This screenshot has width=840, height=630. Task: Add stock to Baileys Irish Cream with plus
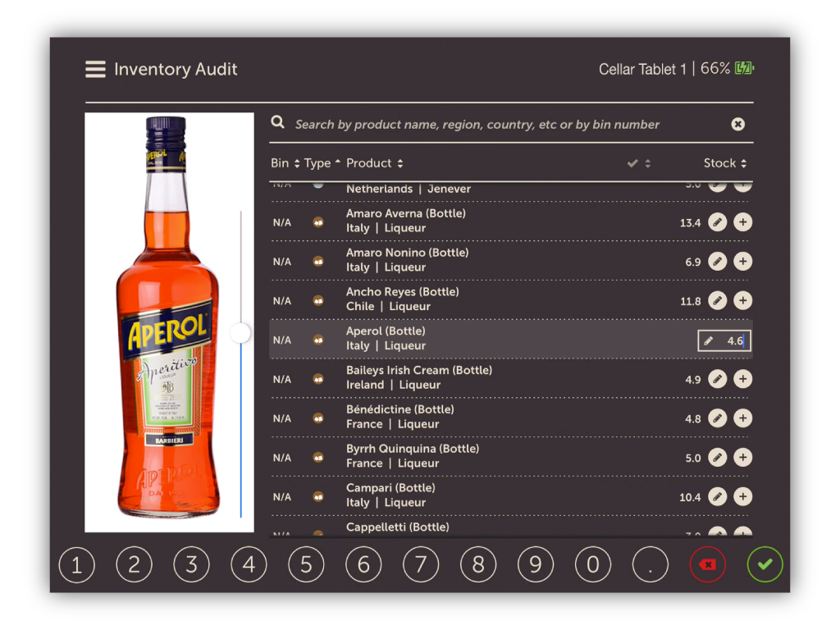(742, 379)
